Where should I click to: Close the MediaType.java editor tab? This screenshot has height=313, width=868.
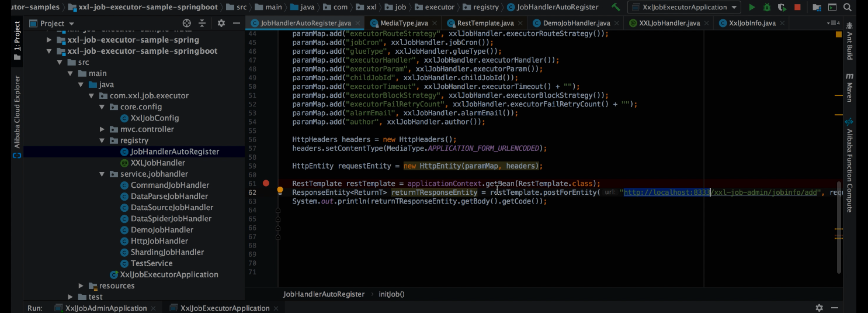tap(436, 23)
